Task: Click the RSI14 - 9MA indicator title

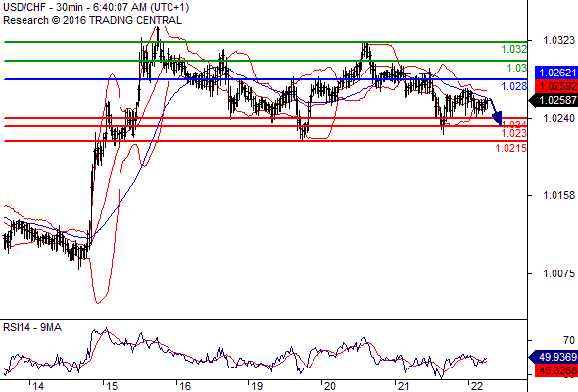Action: point(32,327)
